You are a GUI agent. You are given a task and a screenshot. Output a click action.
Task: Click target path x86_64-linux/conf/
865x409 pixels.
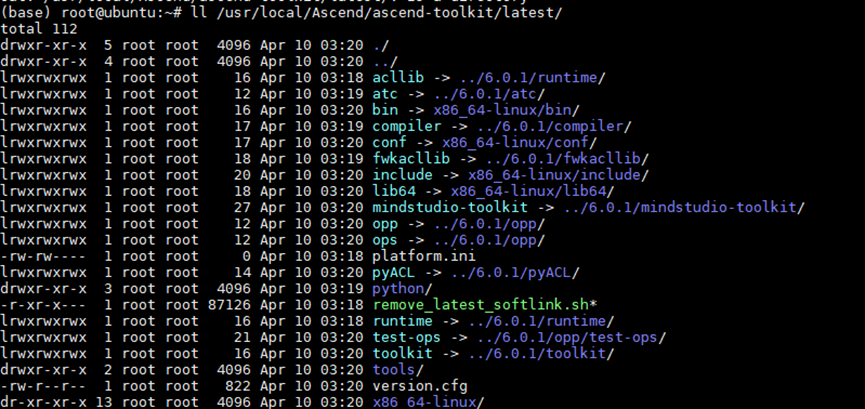point(520,142)
